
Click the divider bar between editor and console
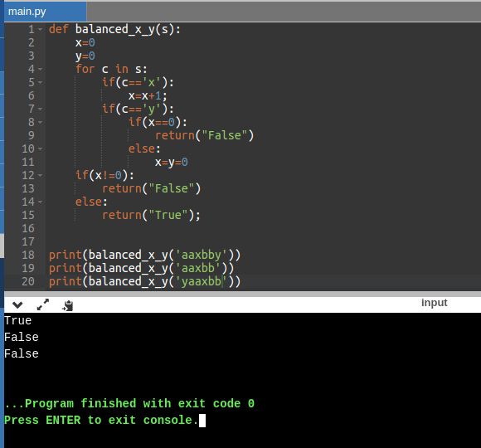pyautogui.click(x=242, y=294)
